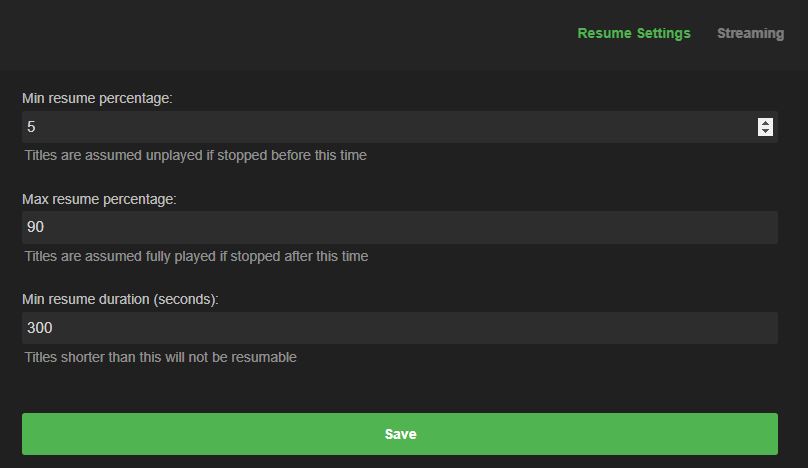Click the down arrow on the percentage spinner
The image size is (808, 468).
(765, 131)
